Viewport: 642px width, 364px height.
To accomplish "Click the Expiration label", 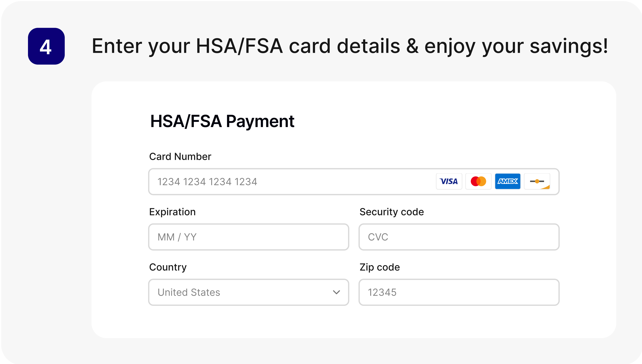I will (x=172, y=212).
